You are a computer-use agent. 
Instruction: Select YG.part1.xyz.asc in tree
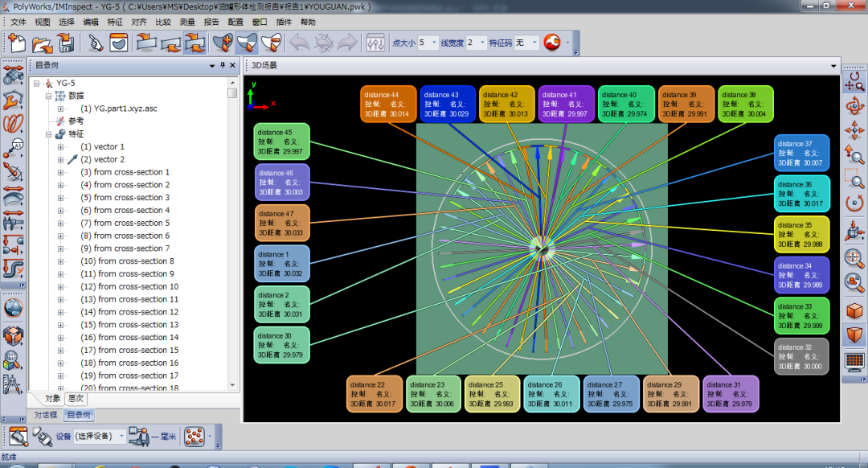118,109
